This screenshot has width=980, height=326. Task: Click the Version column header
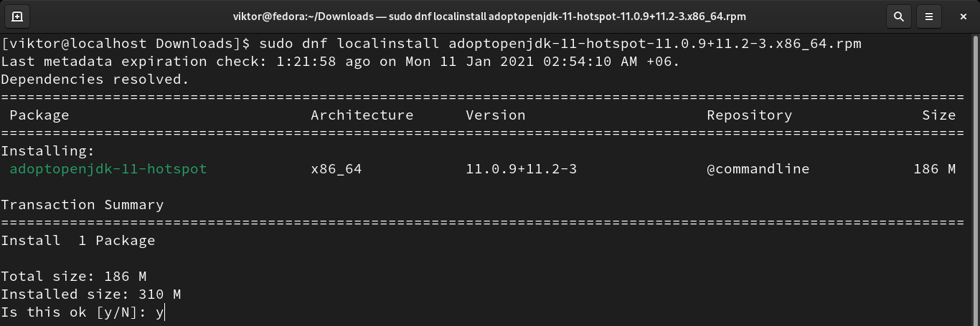[495, 115]
